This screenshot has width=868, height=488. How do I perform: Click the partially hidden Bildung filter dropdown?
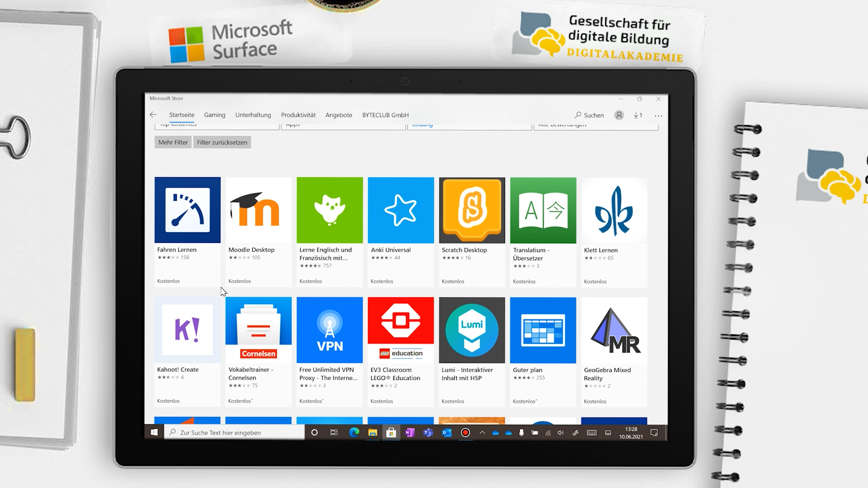point(469,127)
